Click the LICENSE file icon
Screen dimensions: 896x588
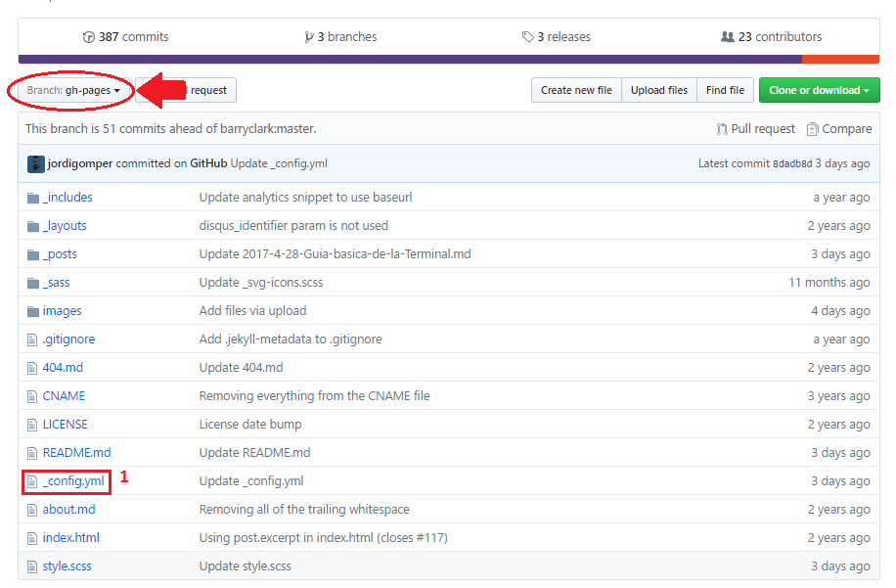click(x=32, y=426)
